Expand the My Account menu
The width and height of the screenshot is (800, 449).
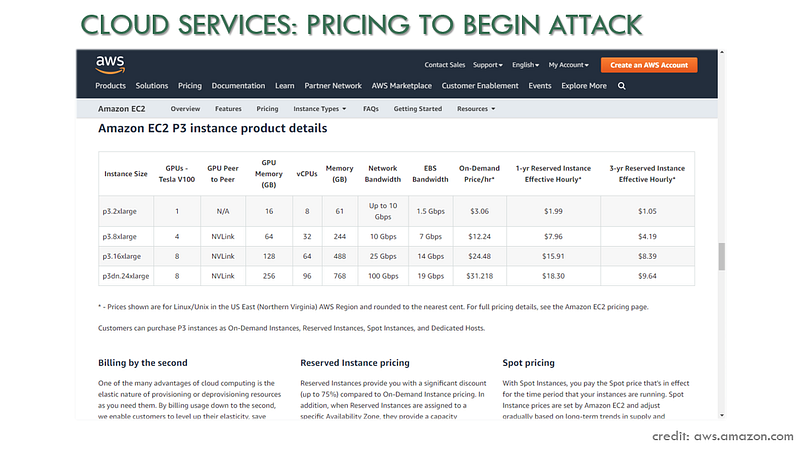(x=568, y=65)
